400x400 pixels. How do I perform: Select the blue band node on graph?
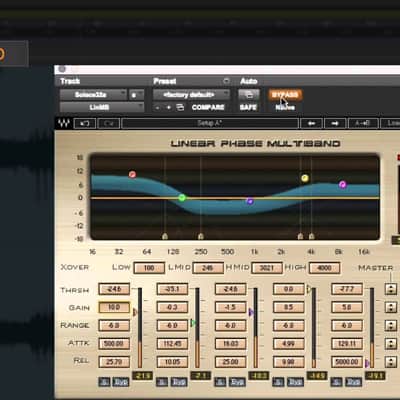pos(250,201)
